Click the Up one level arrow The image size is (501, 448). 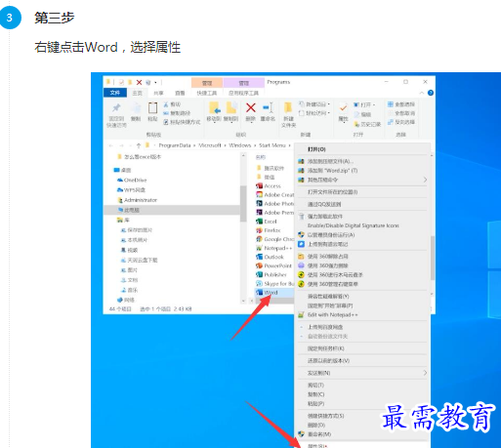click(139, 145)
